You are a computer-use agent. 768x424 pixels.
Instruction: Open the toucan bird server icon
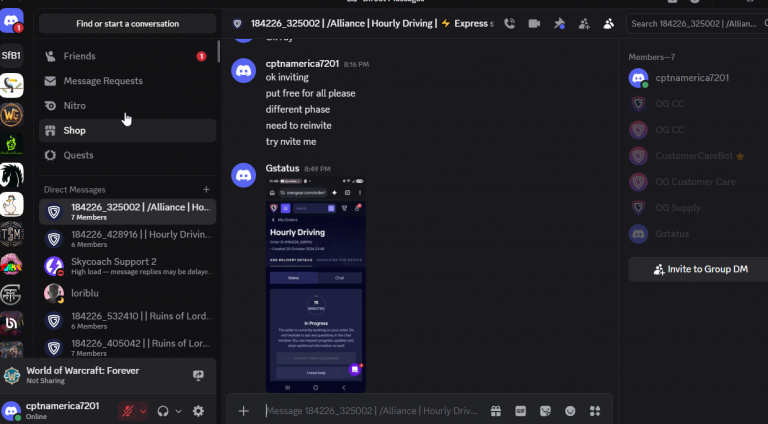11,85
